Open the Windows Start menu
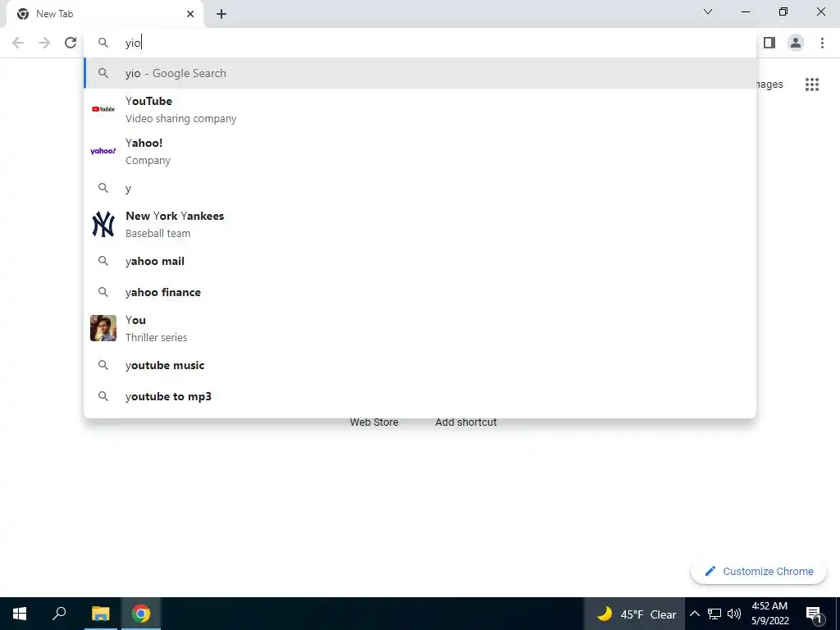This screenshot has width=840, height=630. click(20, 614)
